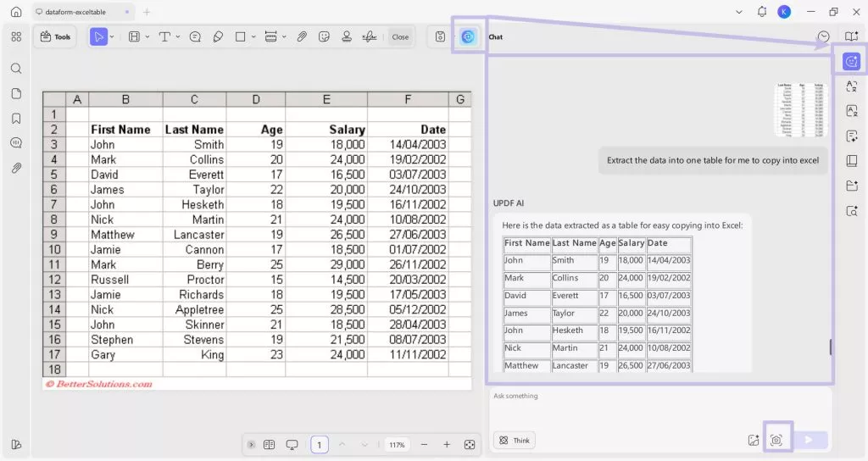Toggle Think mode in chat input
The width and height of the screenshot is (868, 461).
click(515, 440)
